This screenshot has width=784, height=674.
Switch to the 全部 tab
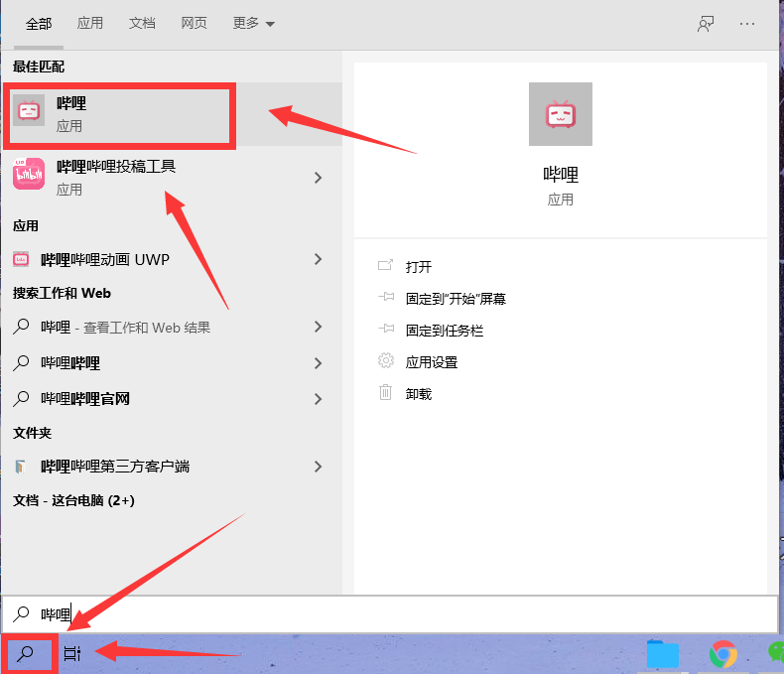tap(39, 24)
